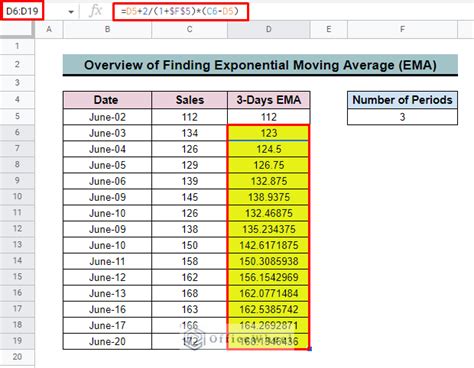Click the formula bar with EMA formula
Screen dimensions: 474x368
pyautogui.click(x=180, y=12)
